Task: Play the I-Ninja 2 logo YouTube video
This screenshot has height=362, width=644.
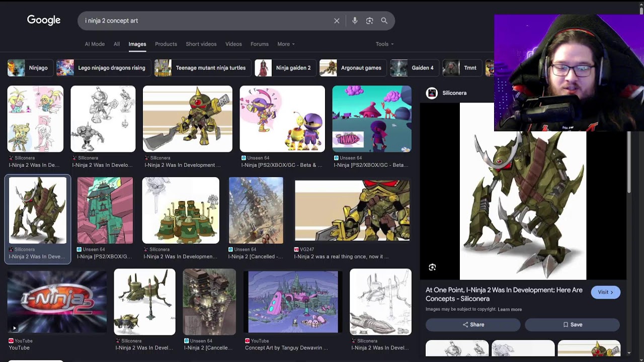Action: 57,302
